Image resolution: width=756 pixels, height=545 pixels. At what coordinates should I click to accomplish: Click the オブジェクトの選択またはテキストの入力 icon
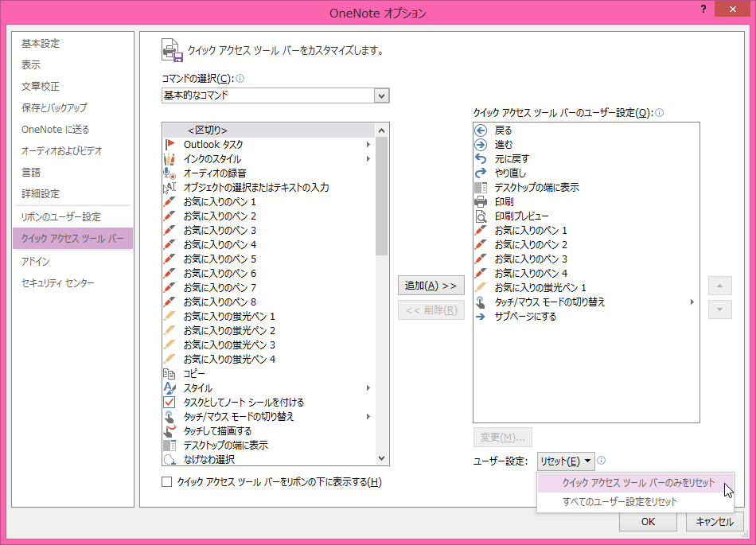coord(170,188)
